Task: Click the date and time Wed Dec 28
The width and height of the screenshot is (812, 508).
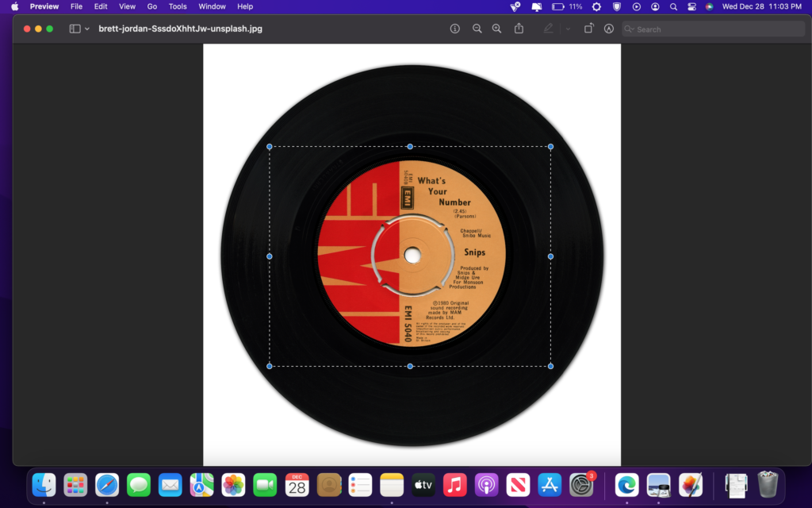Action: [762, 6]
